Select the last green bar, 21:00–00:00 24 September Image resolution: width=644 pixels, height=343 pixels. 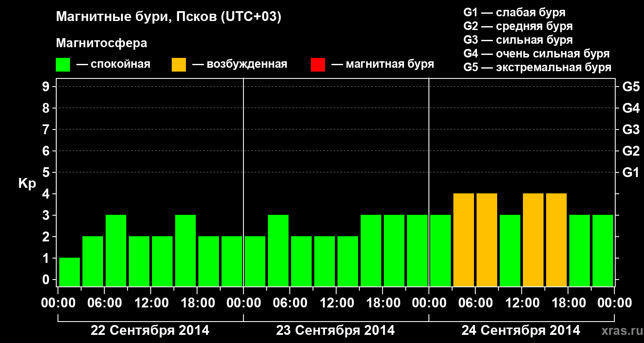[603, 250]
